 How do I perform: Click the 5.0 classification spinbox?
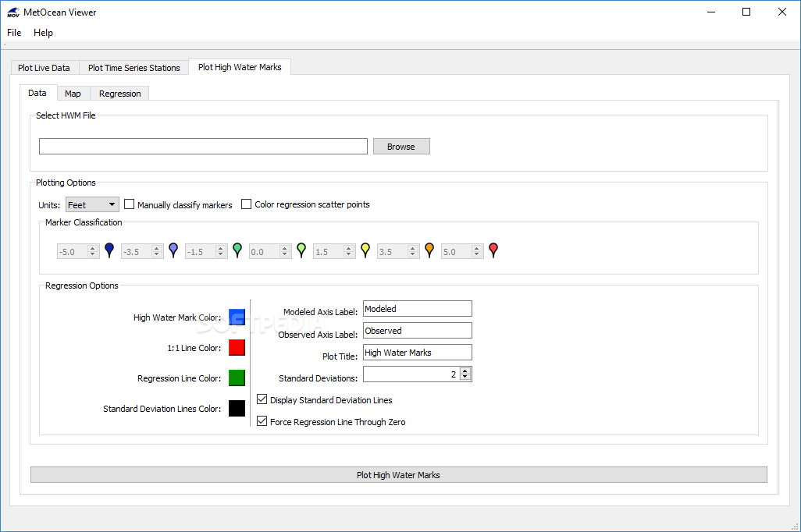(x=462, y=251)
